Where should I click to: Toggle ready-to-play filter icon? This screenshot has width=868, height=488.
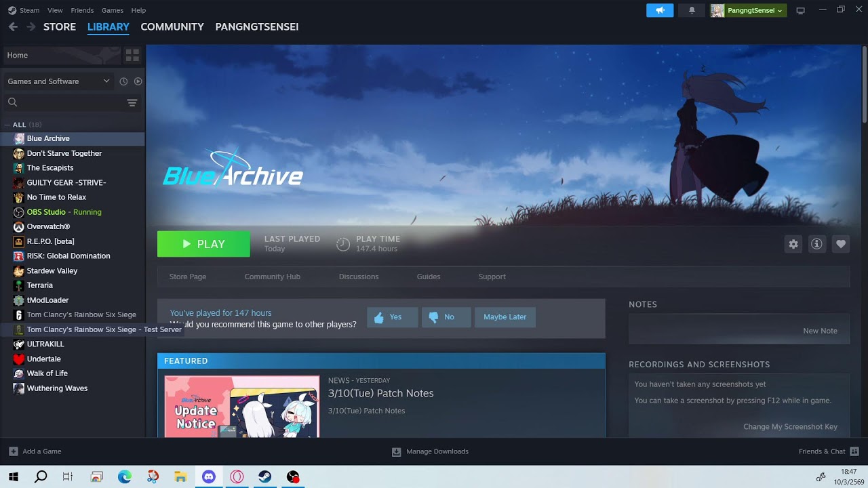point(138,81)
